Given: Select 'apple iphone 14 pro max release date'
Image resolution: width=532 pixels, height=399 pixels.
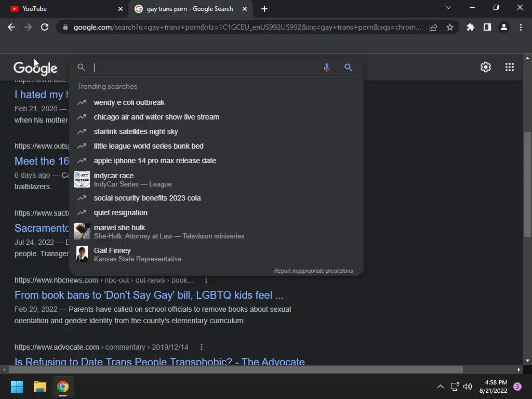Looking at the screenshot, I should coord(216,161).
